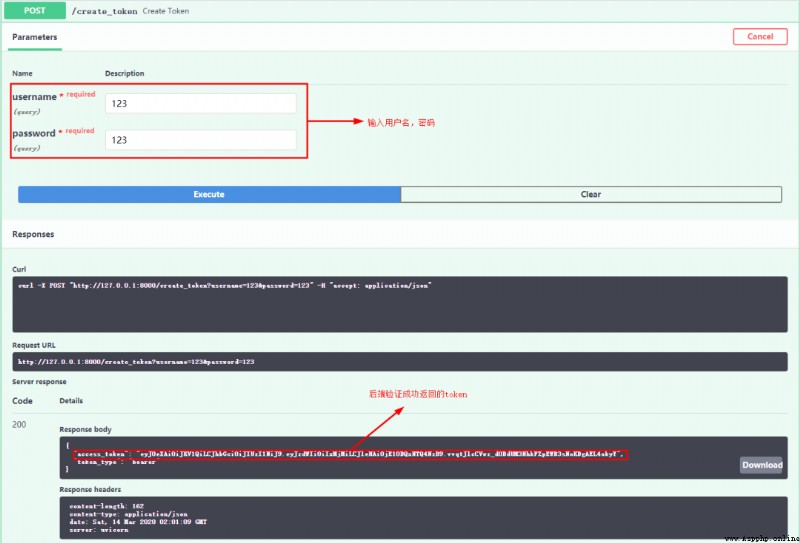Download the response body

click(x=762, y=465)
